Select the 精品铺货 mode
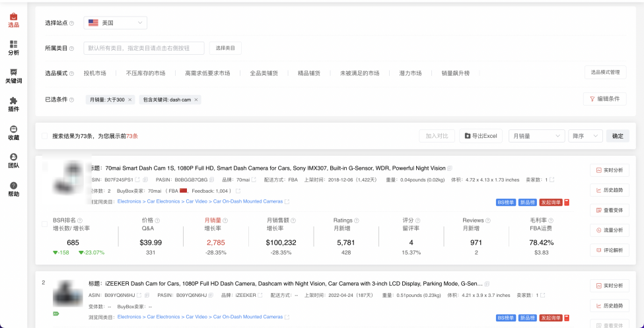The image size is (644, 328). (309, 73)
